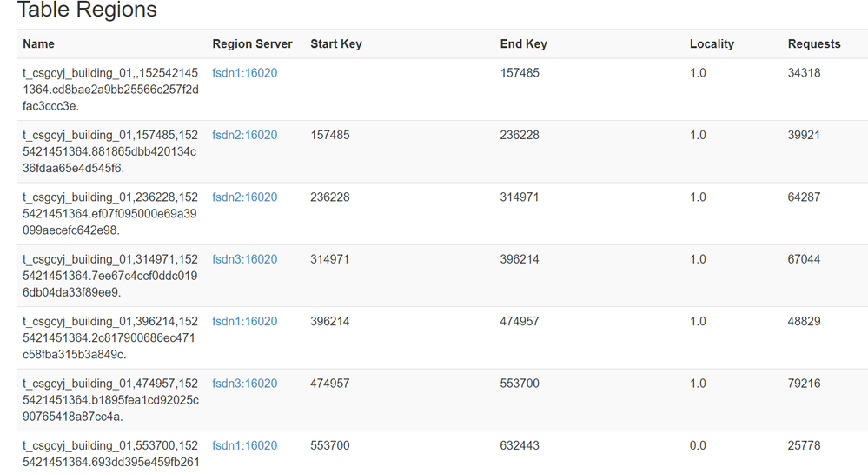The image size is (868, 474).
Task: Open fsdn2:16020 link for start key 236228
Action: tap(245, 197)
